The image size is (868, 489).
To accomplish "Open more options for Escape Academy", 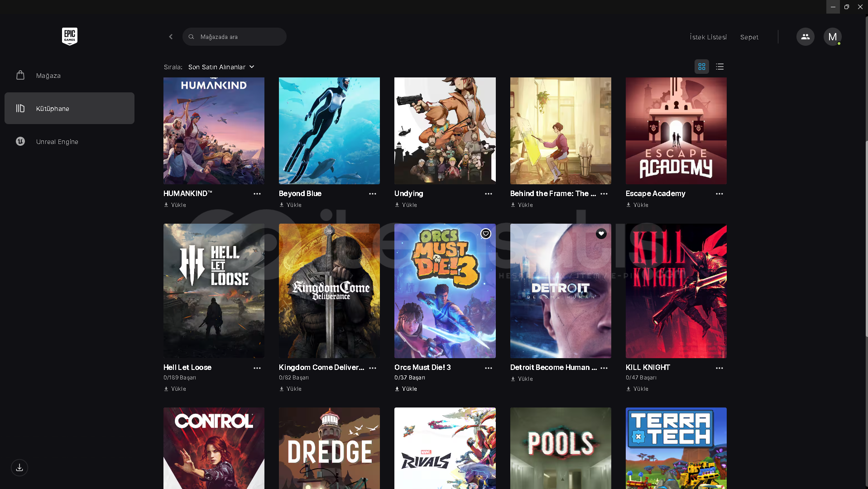I will point(719,194).
